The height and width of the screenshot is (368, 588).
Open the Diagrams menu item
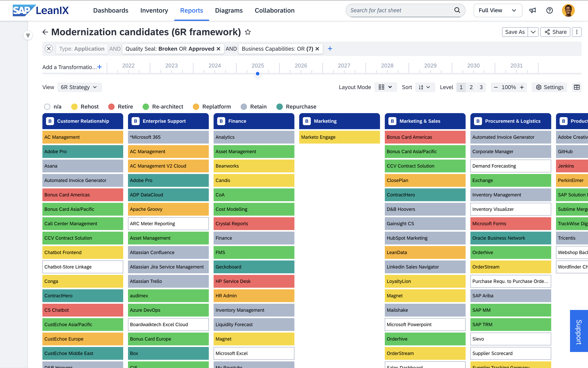[x=229, y=10]
